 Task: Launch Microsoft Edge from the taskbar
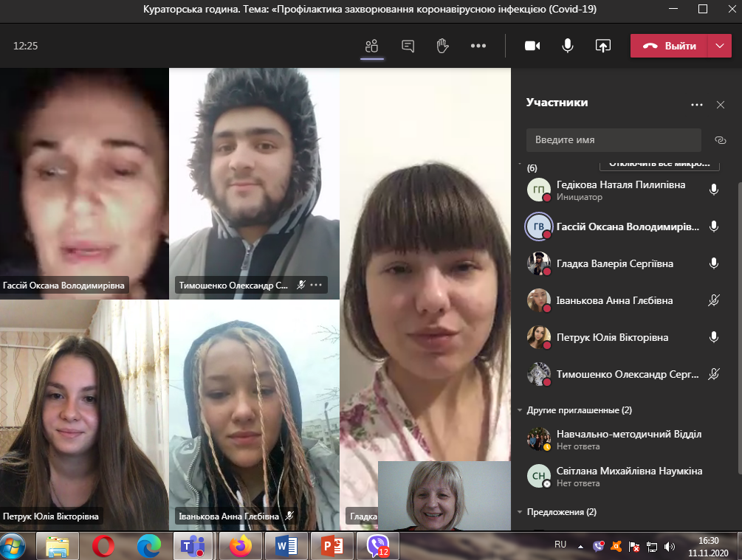(x=148, y=546)
